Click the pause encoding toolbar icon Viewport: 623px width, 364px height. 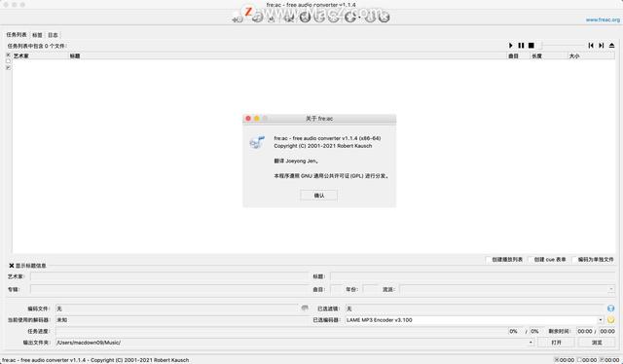click(x=370, y=18)
